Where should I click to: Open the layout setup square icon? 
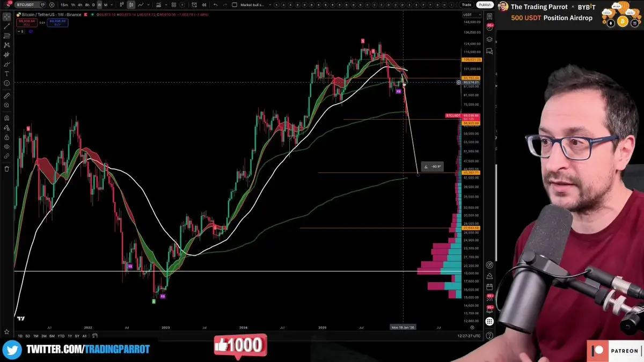tap(235, 5)
